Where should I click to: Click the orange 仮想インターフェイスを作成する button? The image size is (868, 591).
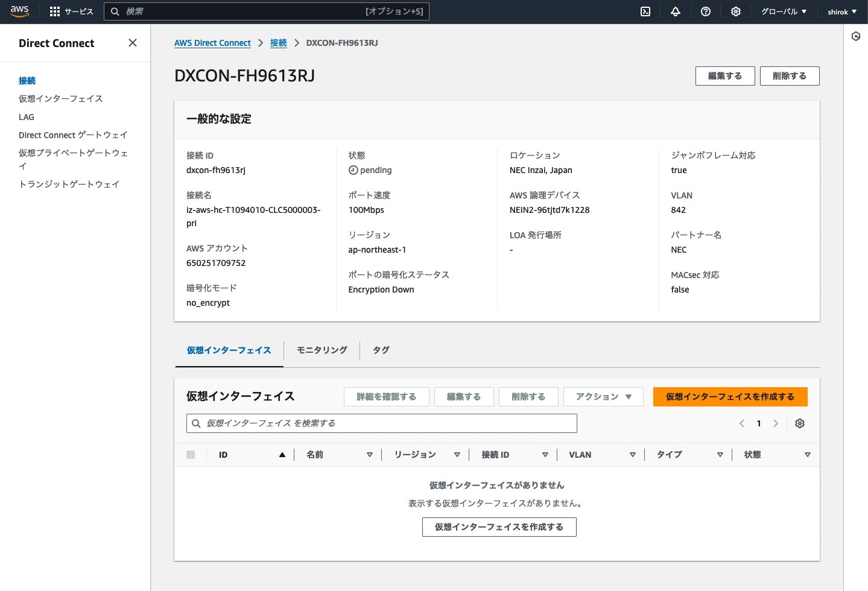[730, 397]
